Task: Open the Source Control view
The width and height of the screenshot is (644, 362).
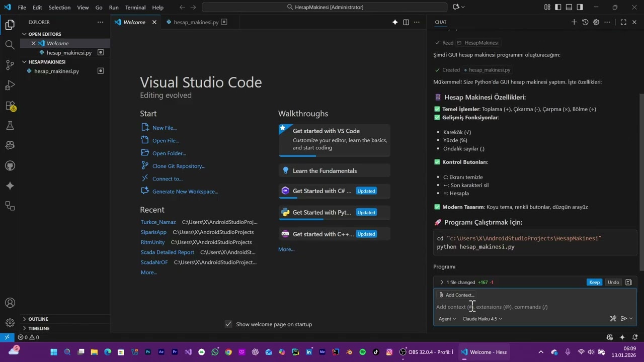Action: 10,65
